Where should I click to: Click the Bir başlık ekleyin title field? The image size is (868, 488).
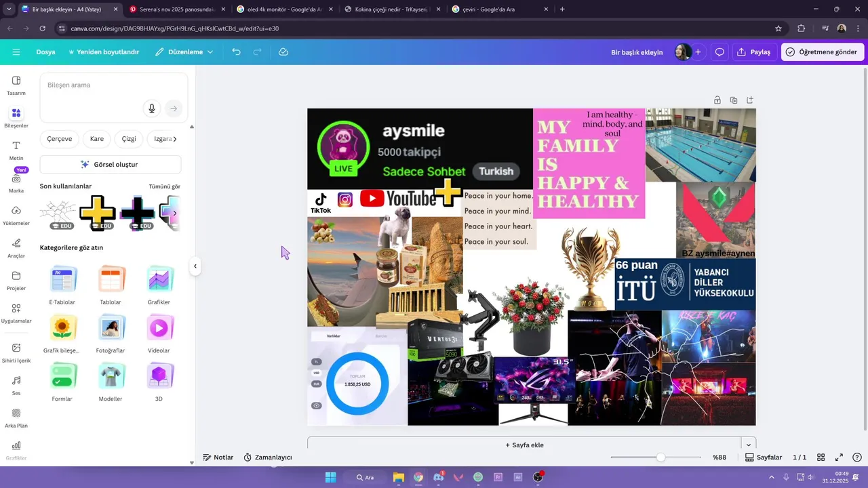click(x=637, y=52)
